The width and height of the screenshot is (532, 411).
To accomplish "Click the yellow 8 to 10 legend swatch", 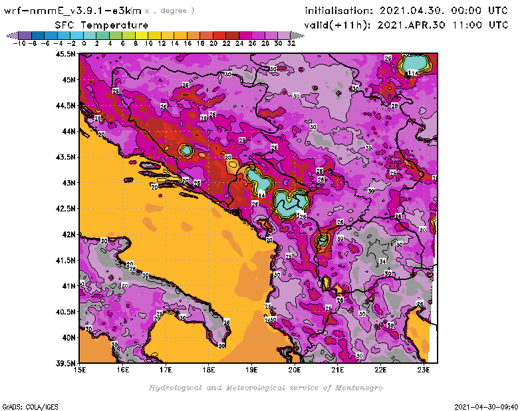I will coord(142,35).
